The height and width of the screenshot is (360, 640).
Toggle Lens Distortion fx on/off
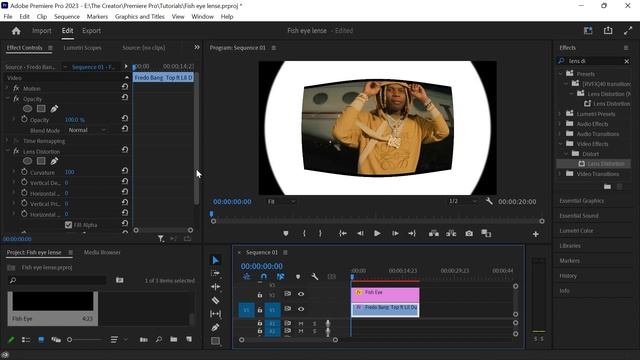click(16, 151)
